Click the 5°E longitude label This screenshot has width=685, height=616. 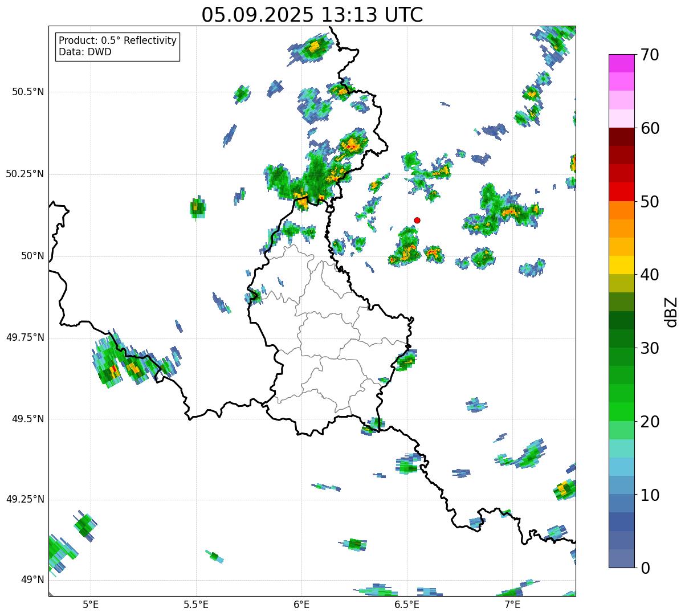click(x=91, y=605)
